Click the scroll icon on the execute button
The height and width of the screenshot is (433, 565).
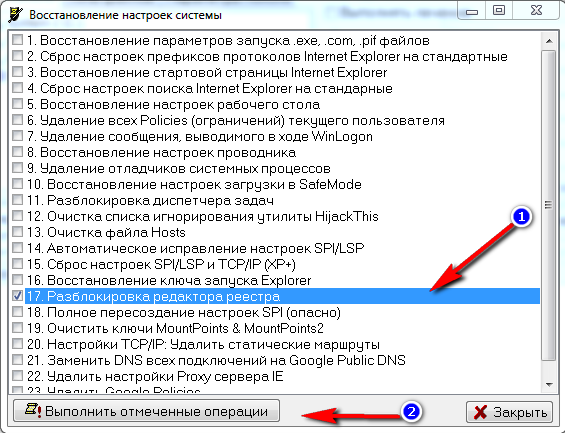tap(33, 410)
